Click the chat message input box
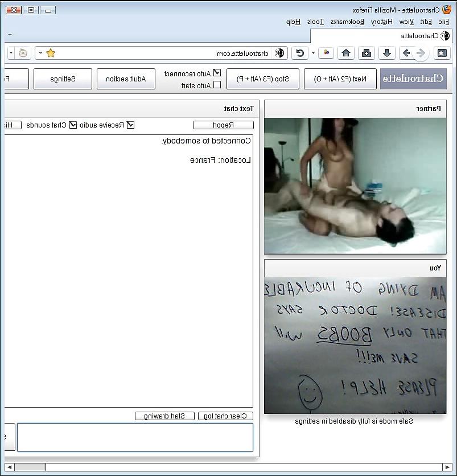 click(135, 437)
